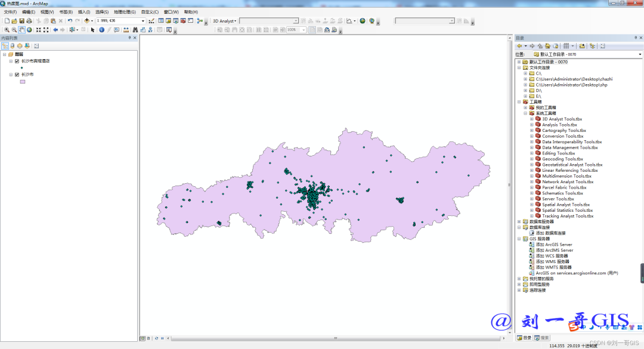This screenshot has height=349, width=644.
Task: Launch ArcGlobe from 3D Analyst toolbar
Action: pos(371,21)
